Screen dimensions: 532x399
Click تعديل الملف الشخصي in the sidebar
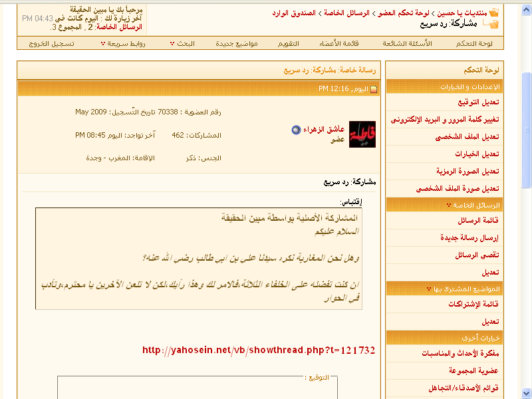click(467, 137)
